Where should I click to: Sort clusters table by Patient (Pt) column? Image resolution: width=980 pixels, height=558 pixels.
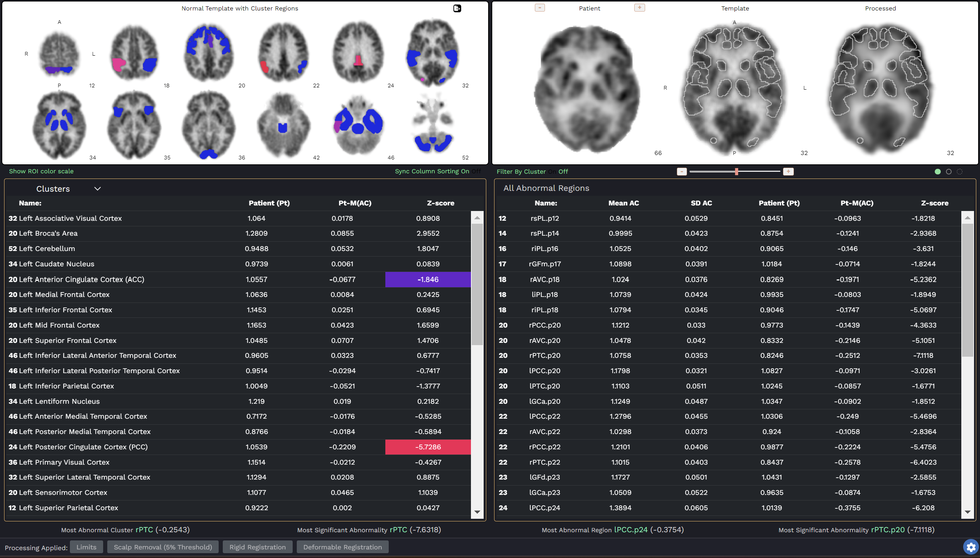click(269, 203)
